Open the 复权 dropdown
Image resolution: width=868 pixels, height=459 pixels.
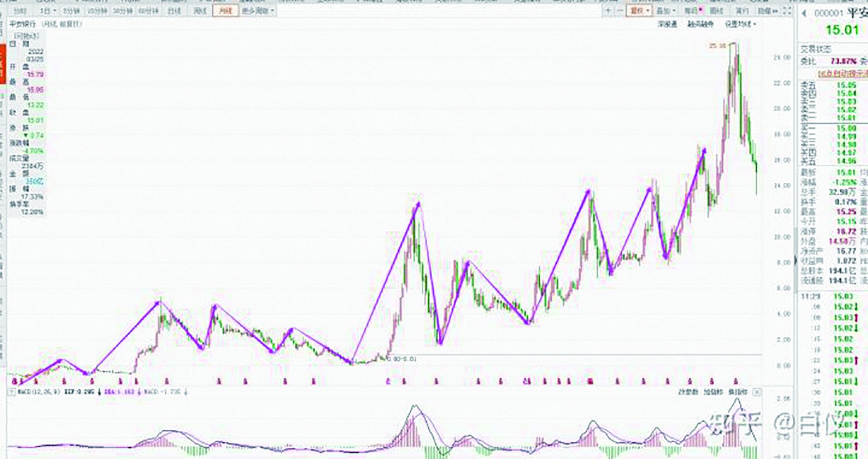pyautogui.click(x=639, y=11)
